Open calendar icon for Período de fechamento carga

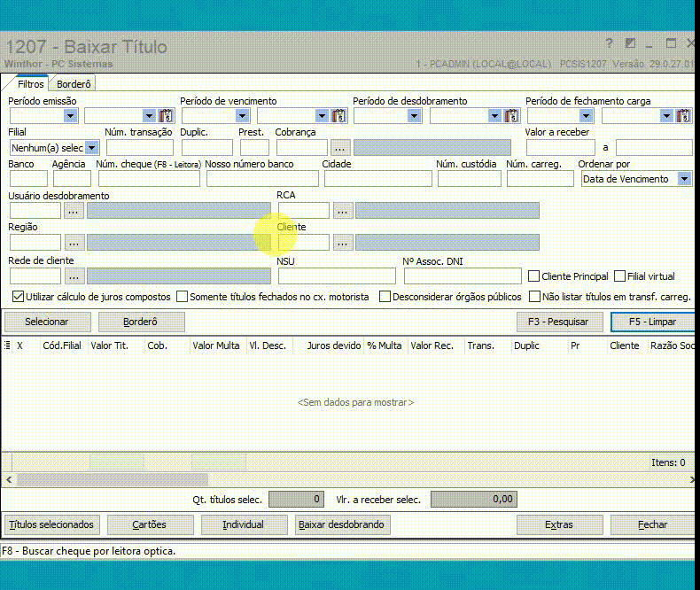(683, 116)
